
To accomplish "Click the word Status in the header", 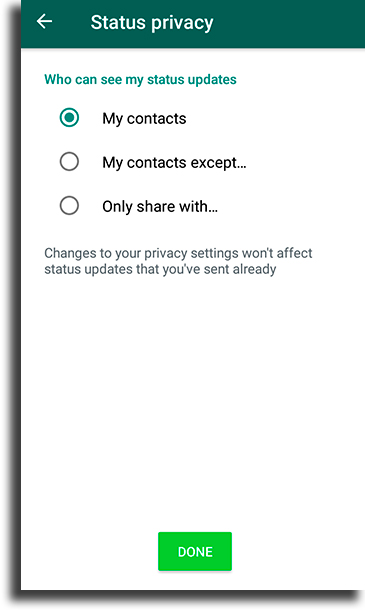I will pyautogui.click(x=119, y=22).
